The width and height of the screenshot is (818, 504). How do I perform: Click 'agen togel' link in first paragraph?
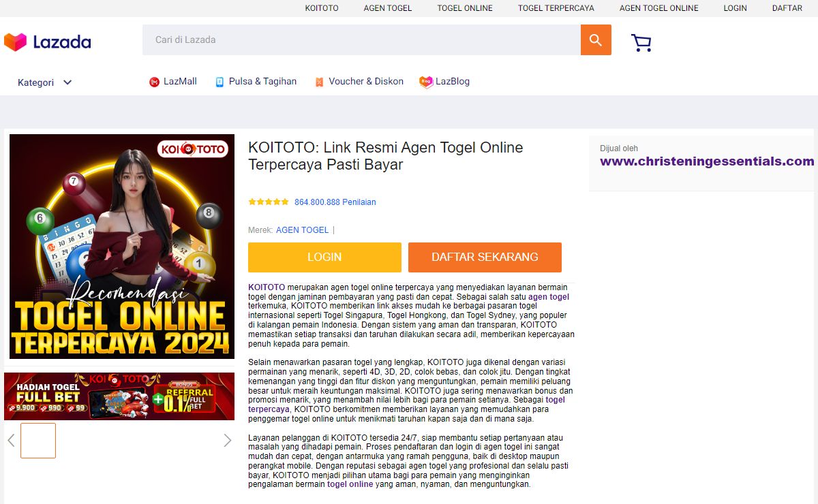(549, 297)
